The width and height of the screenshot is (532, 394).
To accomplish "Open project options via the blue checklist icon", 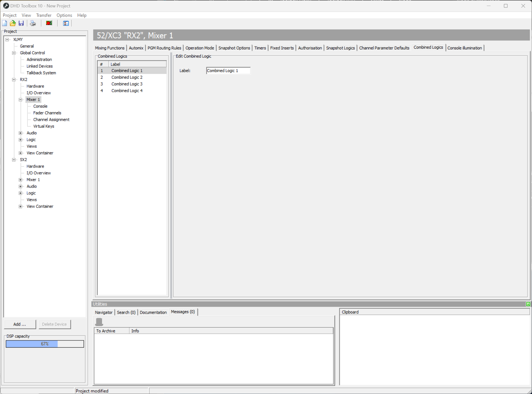I will pos(65,23).
